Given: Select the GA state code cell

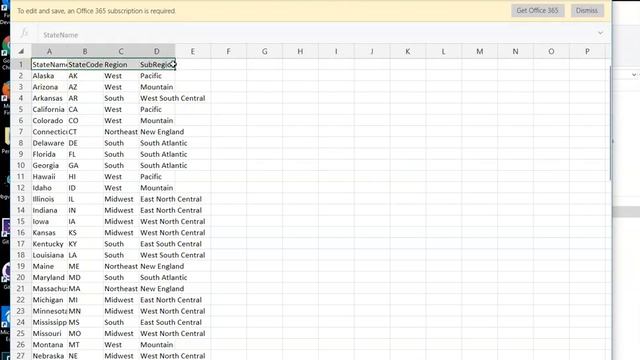Looking at the screenshot, I should 85,165.
